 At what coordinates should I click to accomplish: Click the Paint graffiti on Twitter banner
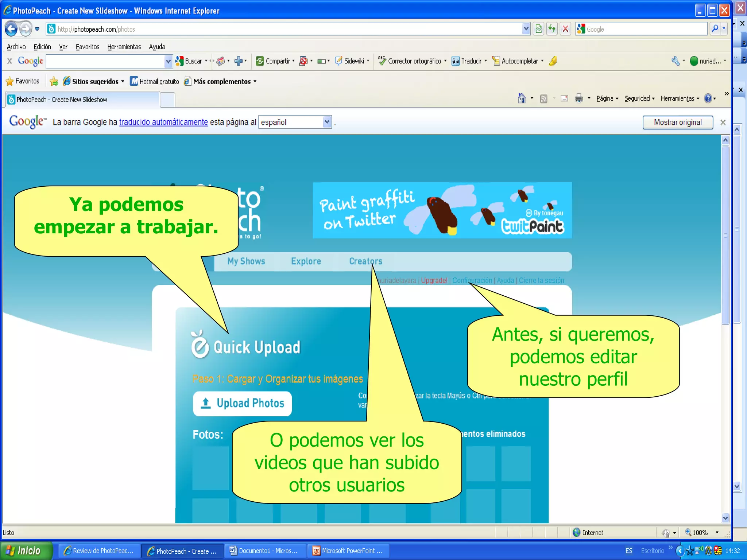tap(442, 210)
